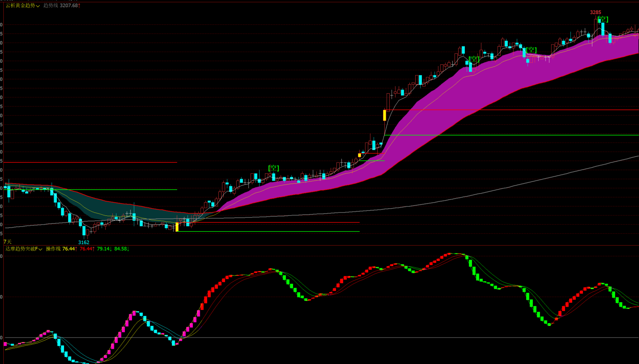Click the earliest [空] short signal marker
The width and height of the screenshot is (639, 364).
(x=274, y=168)
